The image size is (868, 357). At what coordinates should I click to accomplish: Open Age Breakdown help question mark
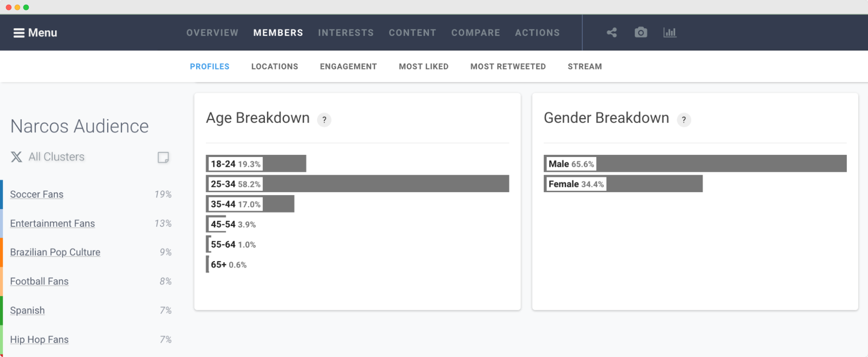tap(324, 120)
